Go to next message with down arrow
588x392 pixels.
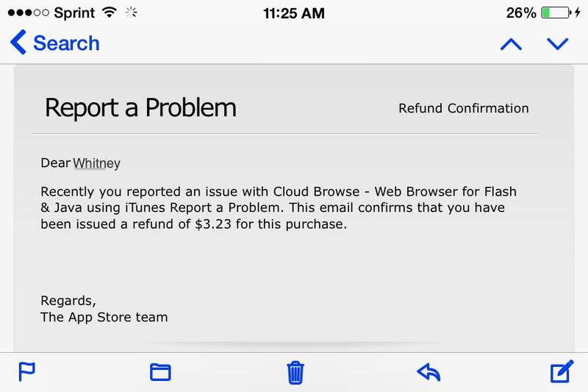(559, 44)
